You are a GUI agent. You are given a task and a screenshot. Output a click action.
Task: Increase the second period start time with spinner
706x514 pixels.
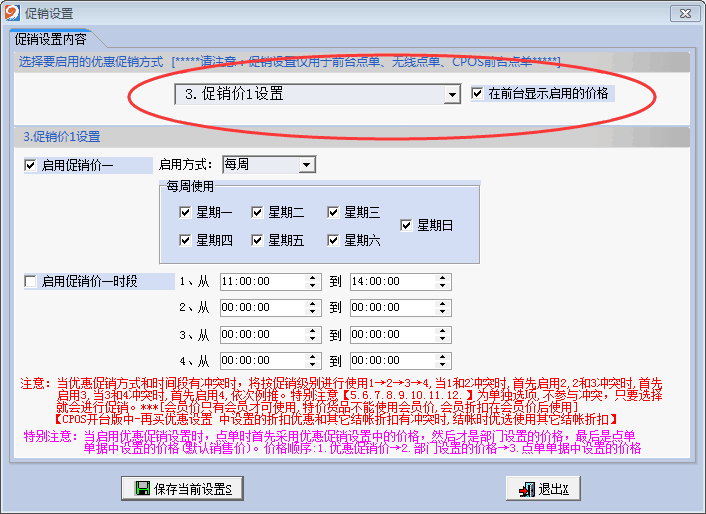click(315, 304)
